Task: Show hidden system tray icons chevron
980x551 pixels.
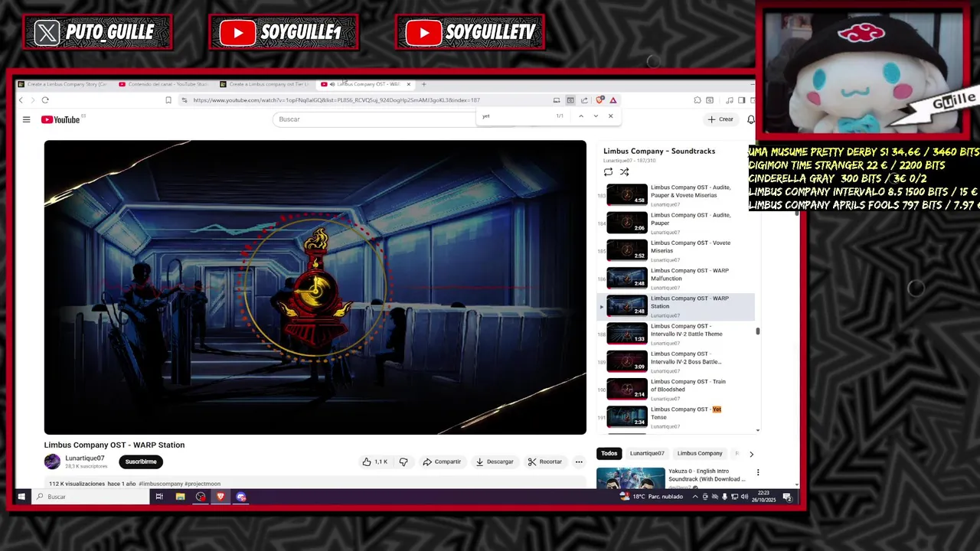Action: (x=695, y=497)
